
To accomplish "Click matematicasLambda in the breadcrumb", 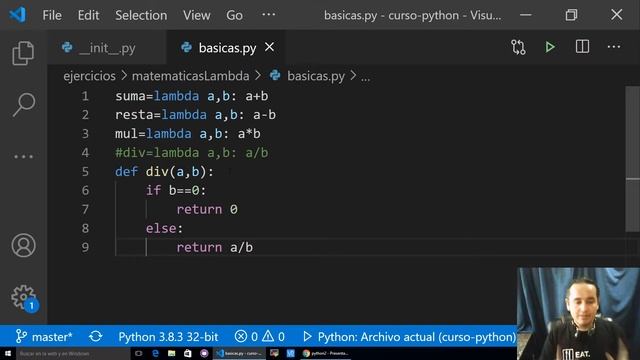I will point(191,76).
